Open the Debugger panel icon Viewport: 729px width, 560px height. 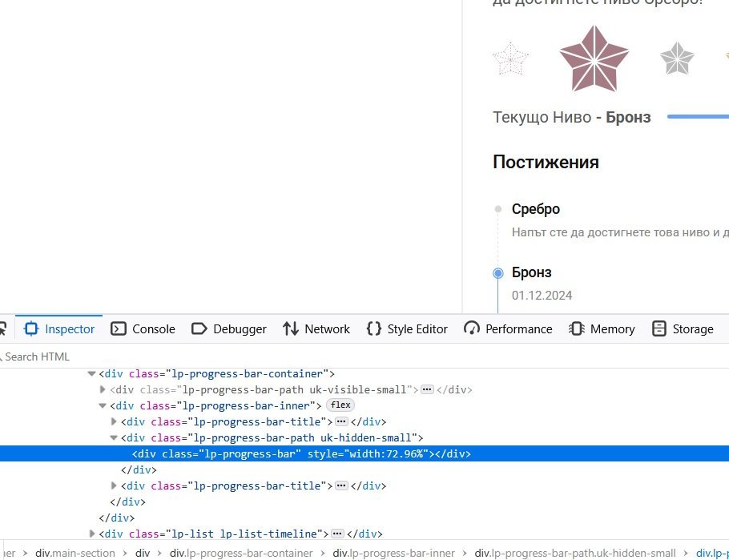[x=199, y=328]
